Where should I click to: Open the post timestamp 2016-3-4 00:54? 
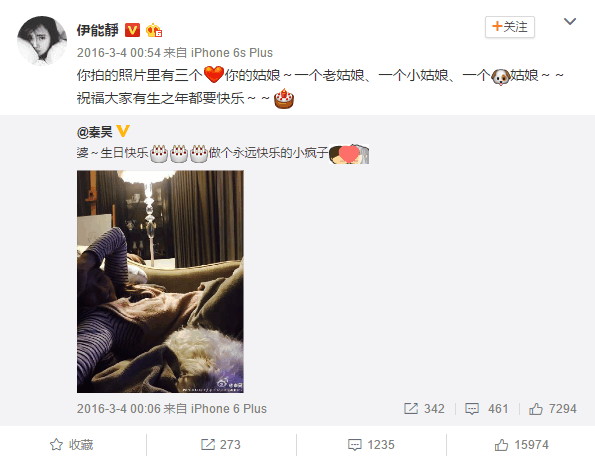click(118, 53)
